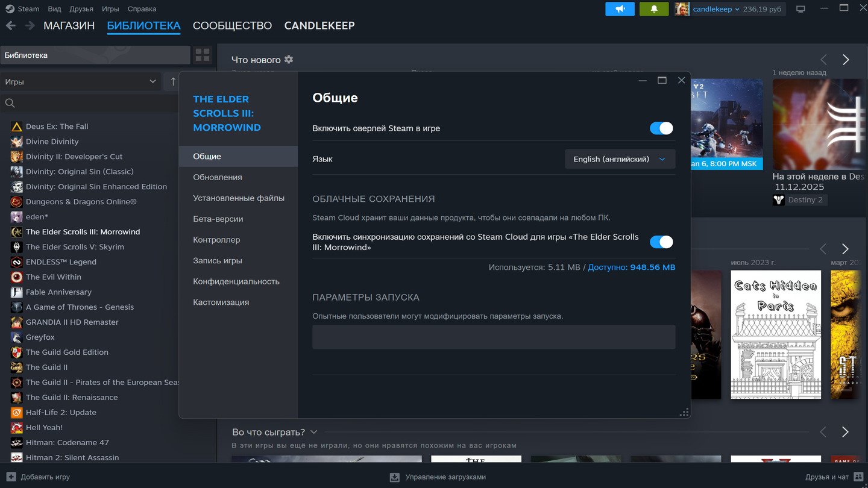Open the language dropdown showing English
The width and height of the screenshot is (868, 488).
point(620,159)
